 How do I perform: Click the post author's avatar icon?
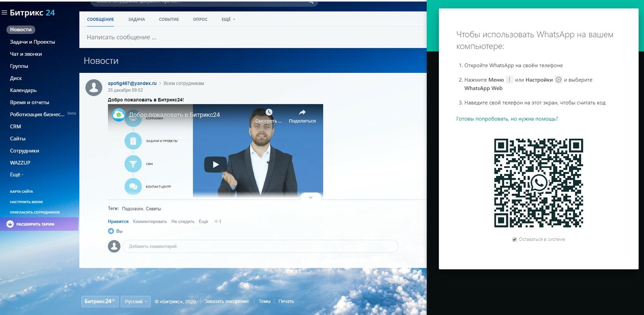94,88
